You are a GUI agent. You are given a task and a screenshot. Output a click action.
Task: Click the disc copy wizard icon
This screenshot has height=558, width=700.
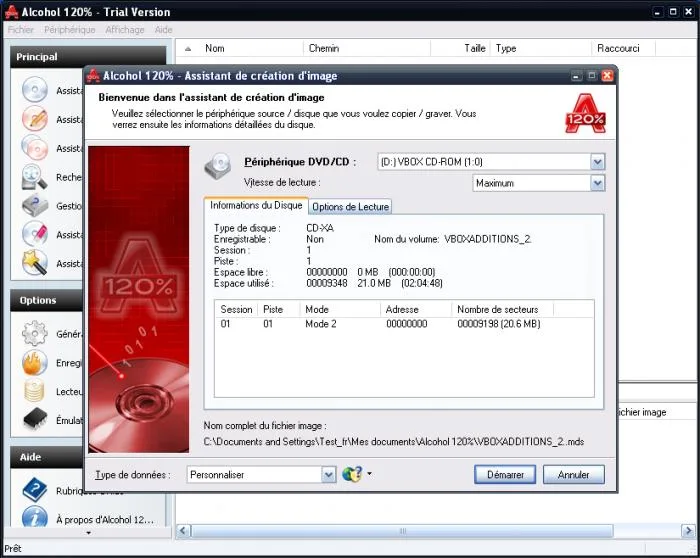(x=35, y=148)
